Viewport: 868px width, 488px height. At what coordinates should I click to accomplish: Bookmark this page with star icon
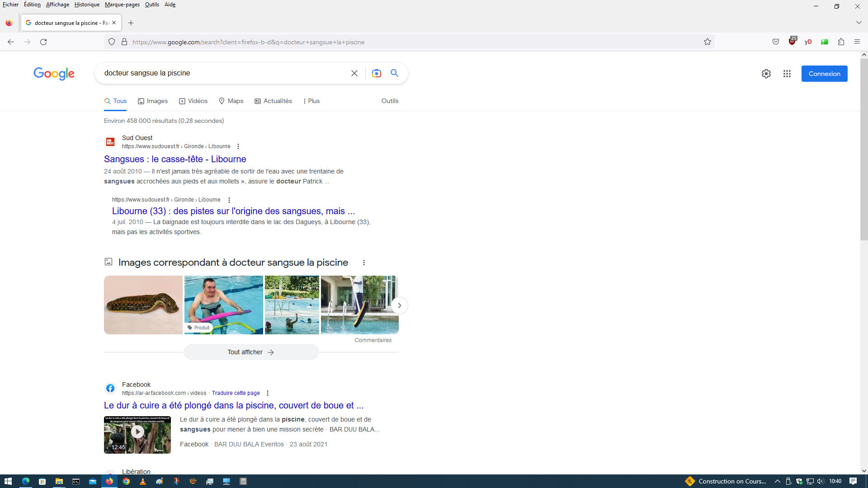coord(707,42)
